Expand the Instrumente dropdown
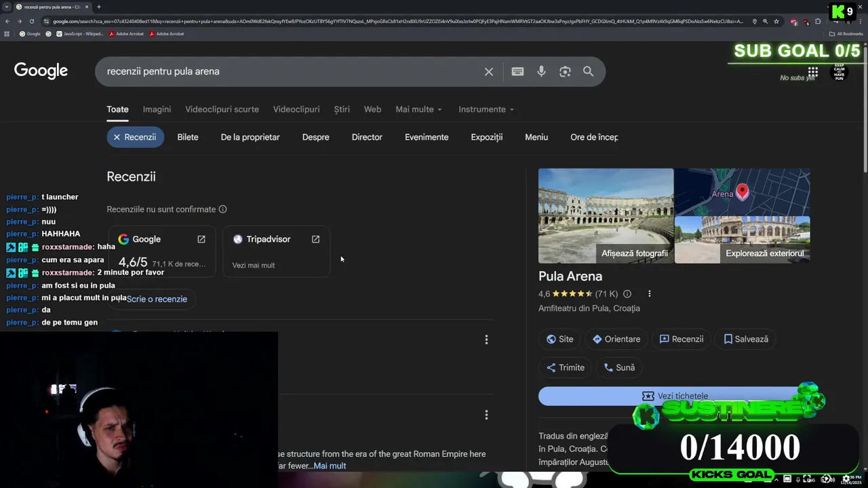Screen dimensions: 868x488 point(486,109)
